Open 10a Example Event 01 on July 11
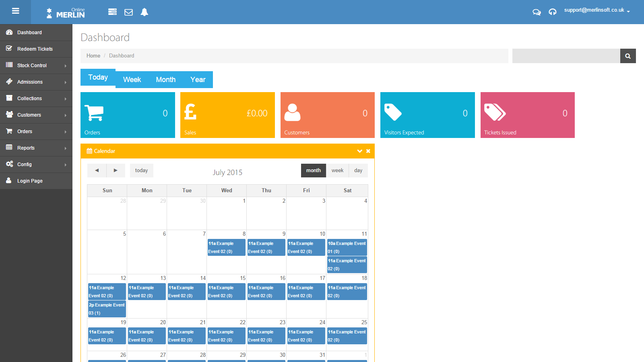644x362 pixels. click(347, 247)
